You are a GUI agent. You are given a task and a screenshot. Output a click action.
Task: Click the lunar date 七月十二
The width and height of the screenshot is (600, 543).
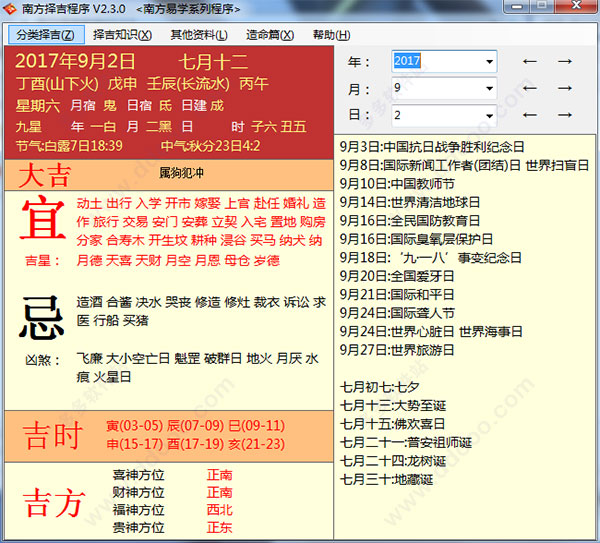click(x=213, y=62)
